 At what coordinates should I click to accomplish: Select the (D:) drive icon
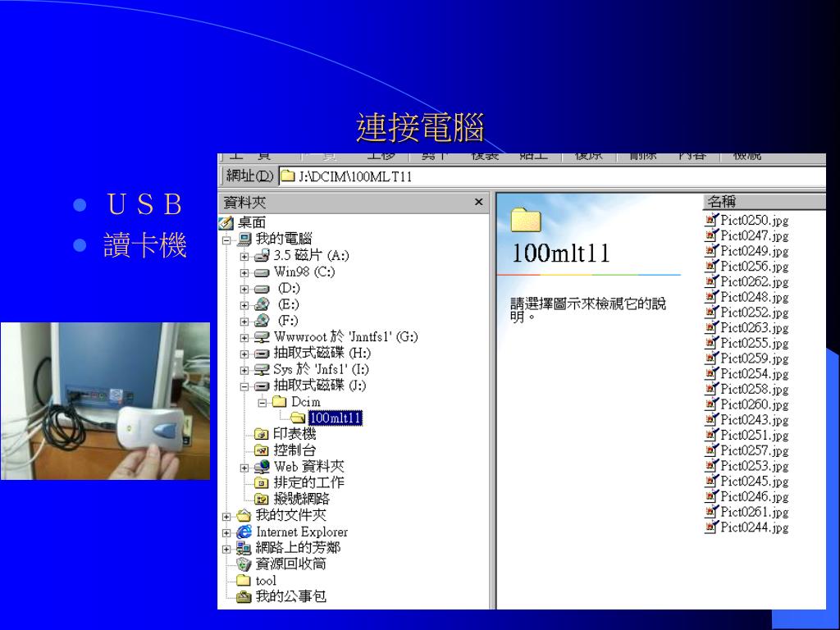pyautogui.click(x=262, y=289)
